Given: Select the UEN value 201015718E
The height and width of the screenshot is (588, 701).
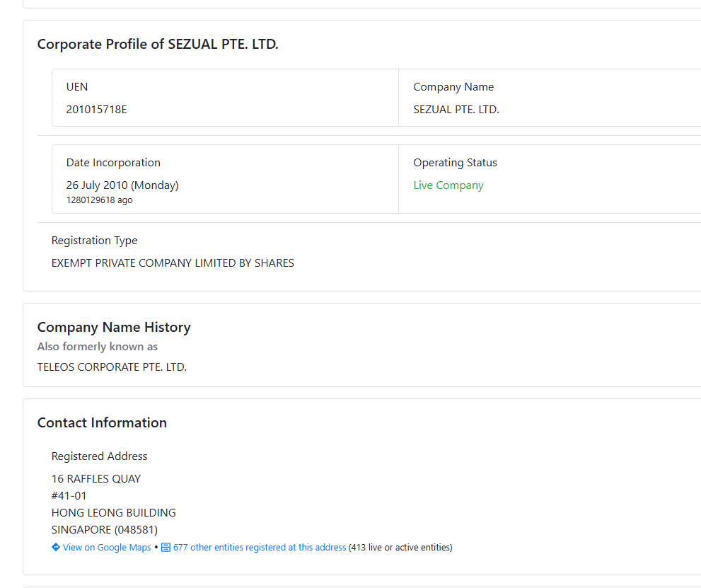Looking at the screenshot, I should point(97,110).
